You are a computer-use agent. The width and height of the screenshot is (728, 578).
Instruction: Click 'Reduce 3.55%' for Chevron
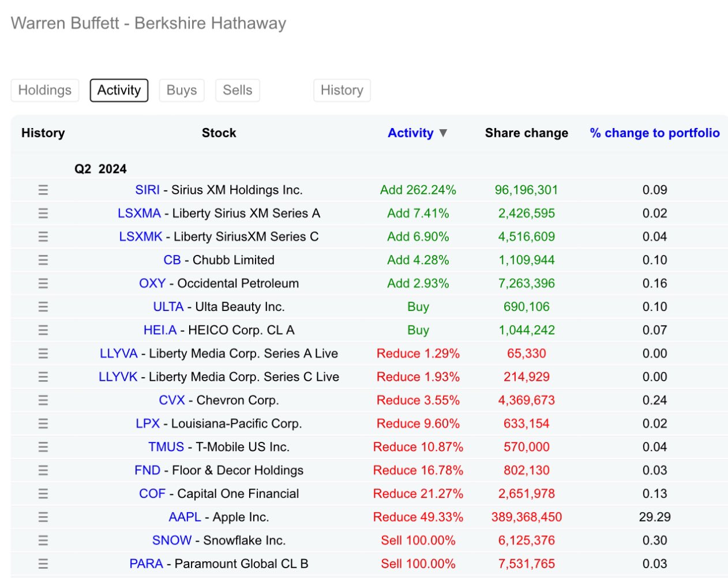click(x=418, y=400)
